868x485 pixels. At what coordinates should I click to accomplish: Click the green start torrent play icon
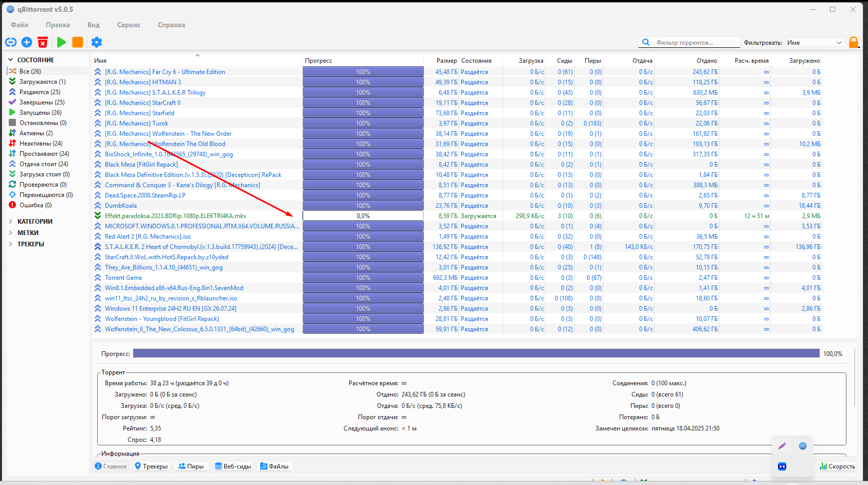point(62,42)
